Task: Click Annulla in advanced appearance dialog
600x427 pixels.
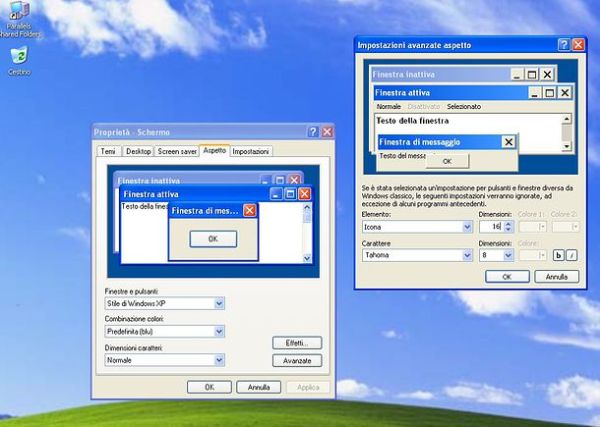Action: click(x=557, y=277)
